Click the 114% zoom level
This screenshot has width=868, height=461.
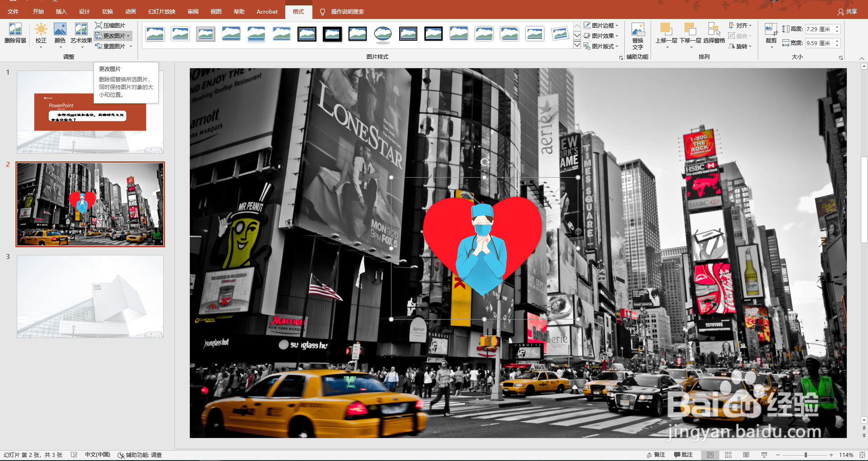pyautogui.click(x=846, y=455)
